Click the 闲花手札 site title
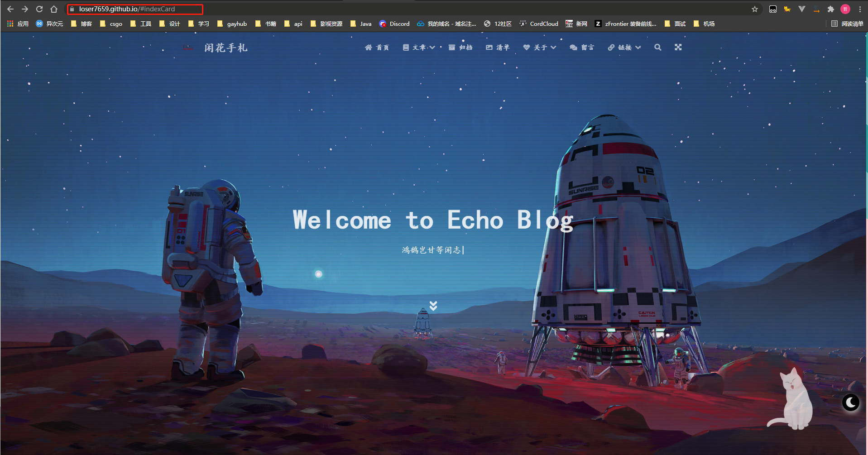This screenshot has height=455, width=868. (226, 48)
